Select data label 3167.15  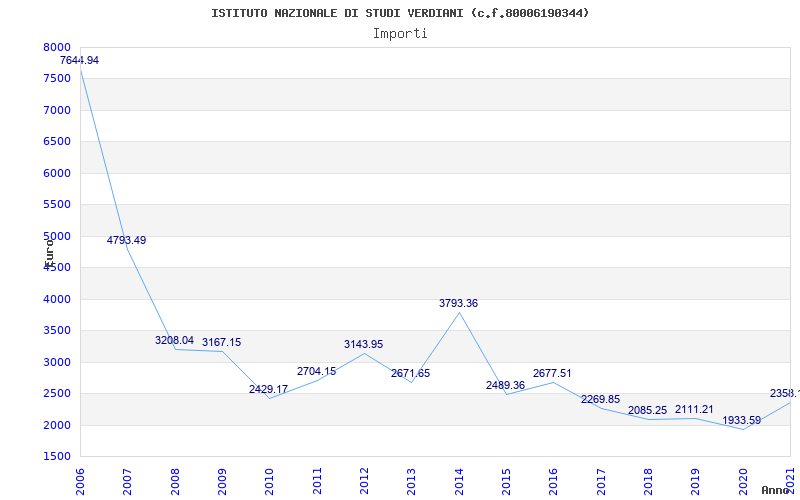pos(221,342)
